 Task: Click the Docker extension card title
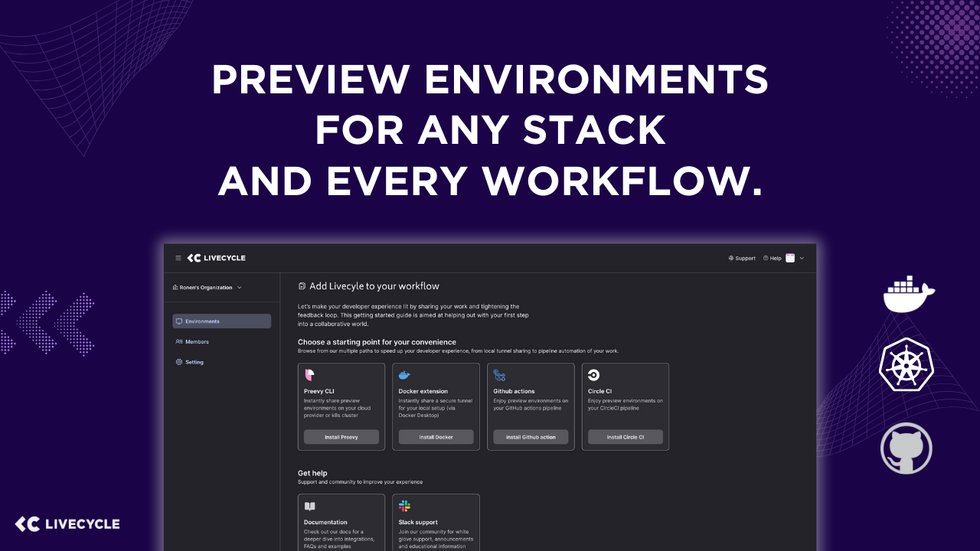click(423, 391)
